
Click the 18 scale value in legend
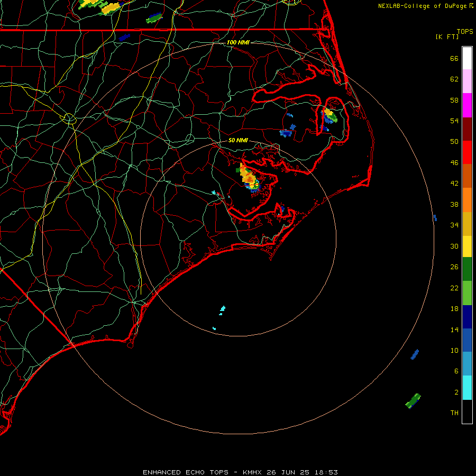pos(454,309)
